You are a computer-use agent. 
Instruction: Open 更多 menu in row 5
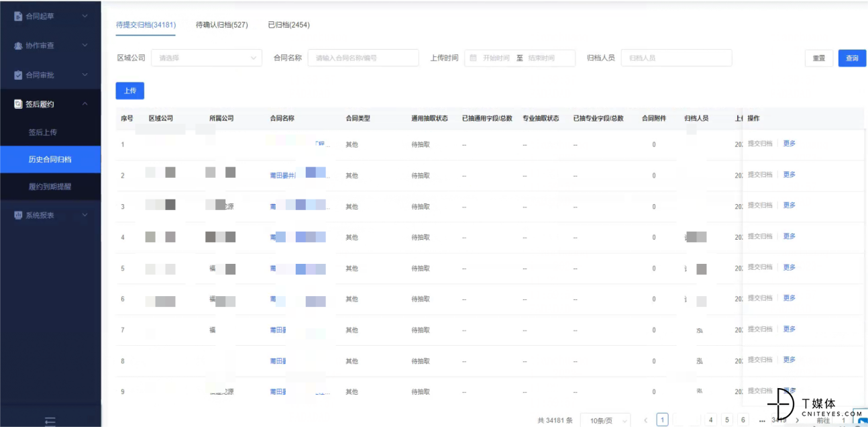click(x=790, y=267)
